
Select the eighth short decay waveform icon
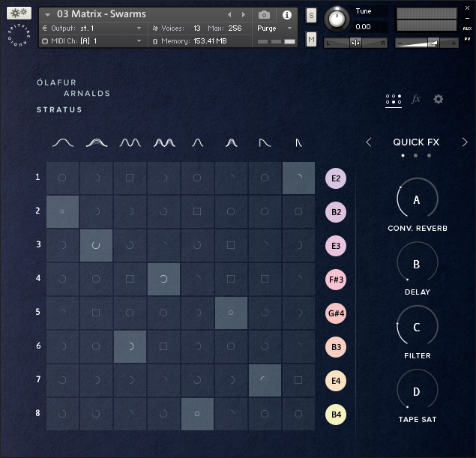pos(298,142)
